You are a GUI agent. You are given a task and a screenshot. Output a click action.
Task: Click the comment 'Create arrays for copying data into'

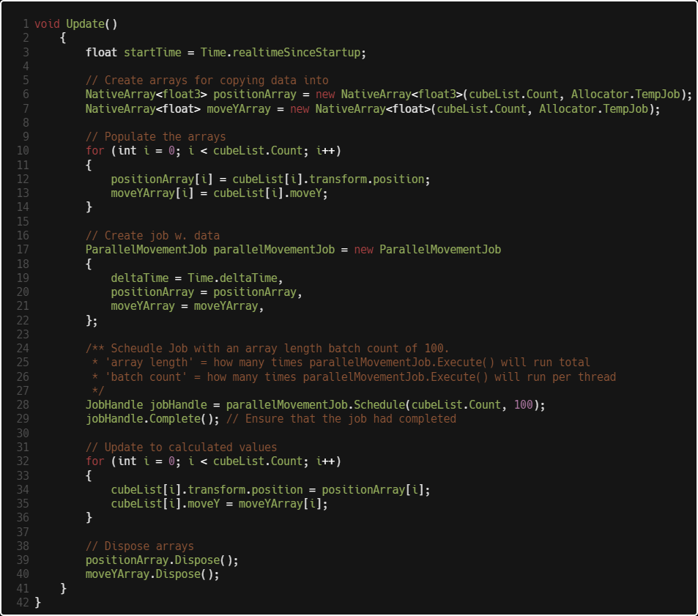coord(207,81)
